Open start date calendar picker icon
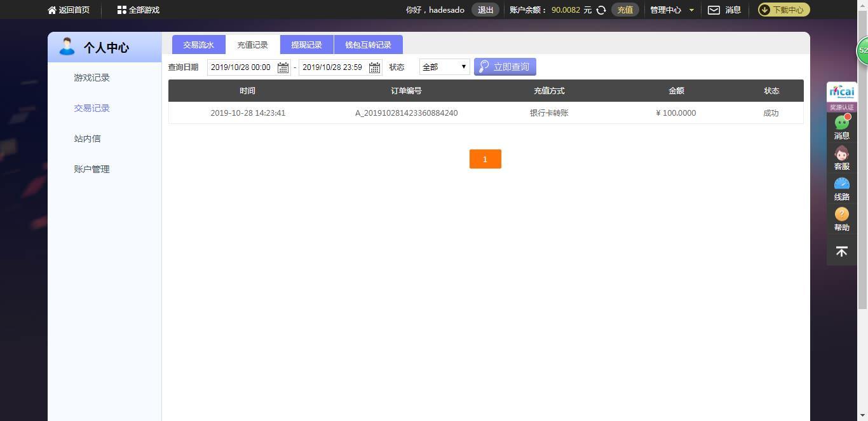The image size is (868, 421). pyautogui.click(x=283, y=67)
